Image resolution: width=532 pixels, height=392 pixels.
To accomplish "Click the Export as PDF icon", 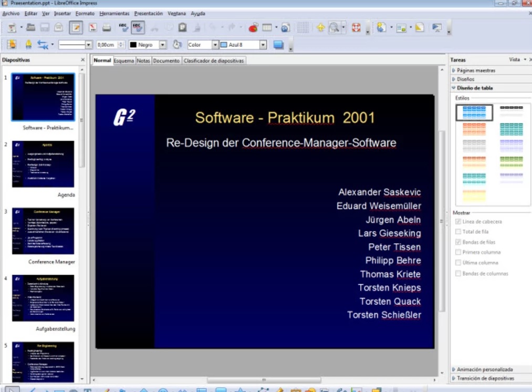I will (x=92, y=27).
